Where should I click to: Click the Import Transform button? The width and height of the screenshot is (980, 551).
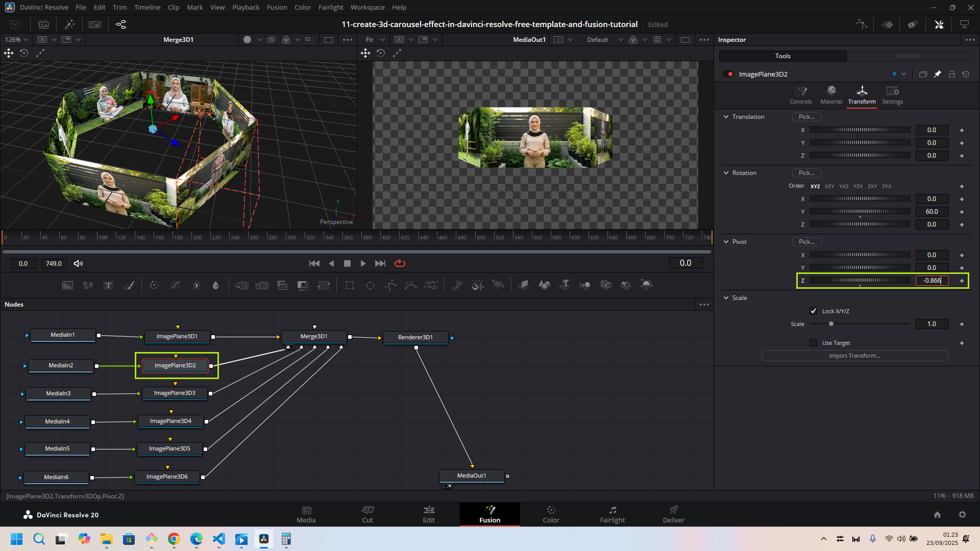coord(854,356)
